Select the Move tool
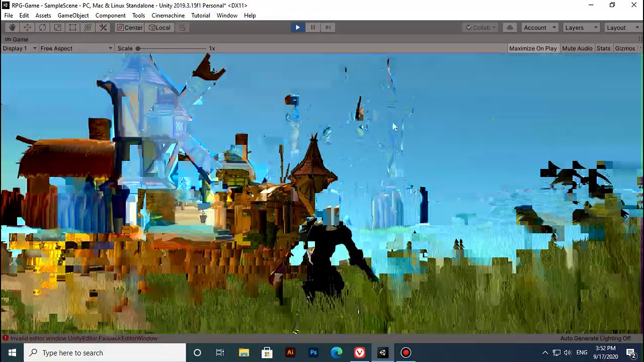Screen dimensions: 644x362 (27, 28)
